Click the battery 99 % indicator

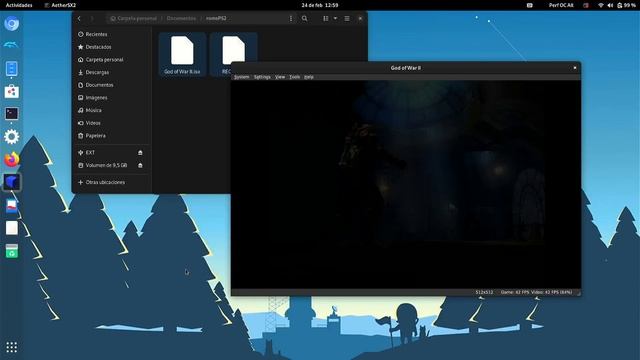626,5
